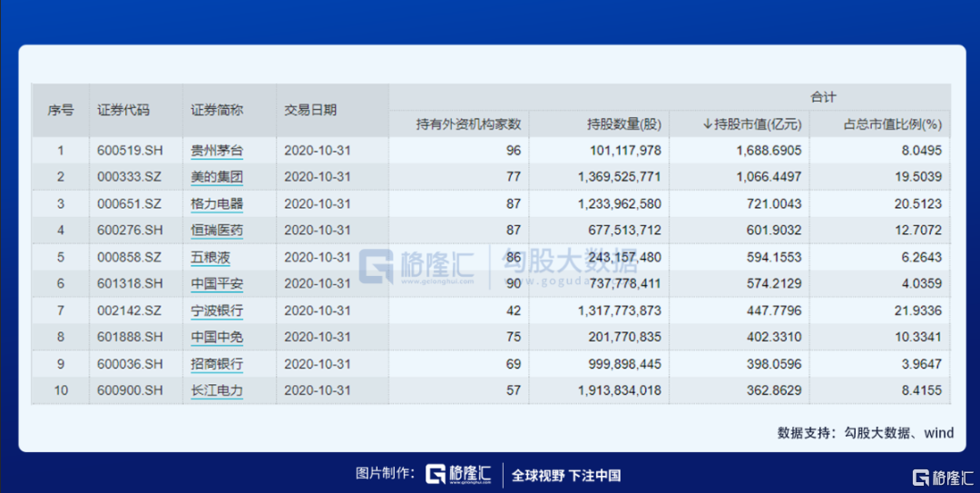Click the ratio value 8.4155
980x493 pixels.
click(x=921, y=390)
